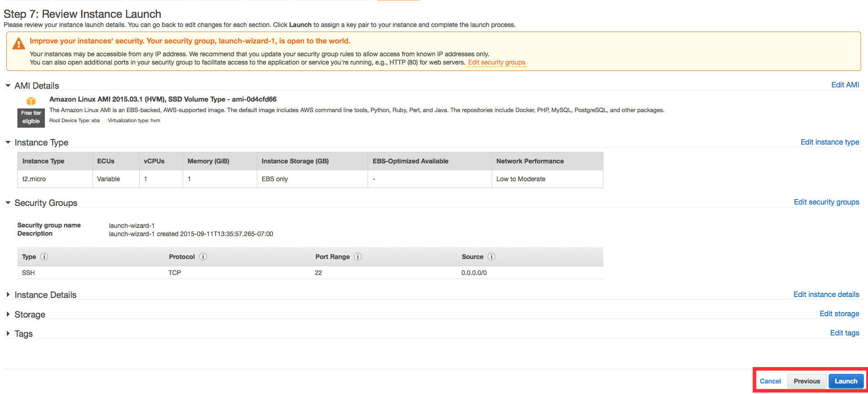Open the Edit instance type link
The image size is (868, 394).
pos(830,142)
